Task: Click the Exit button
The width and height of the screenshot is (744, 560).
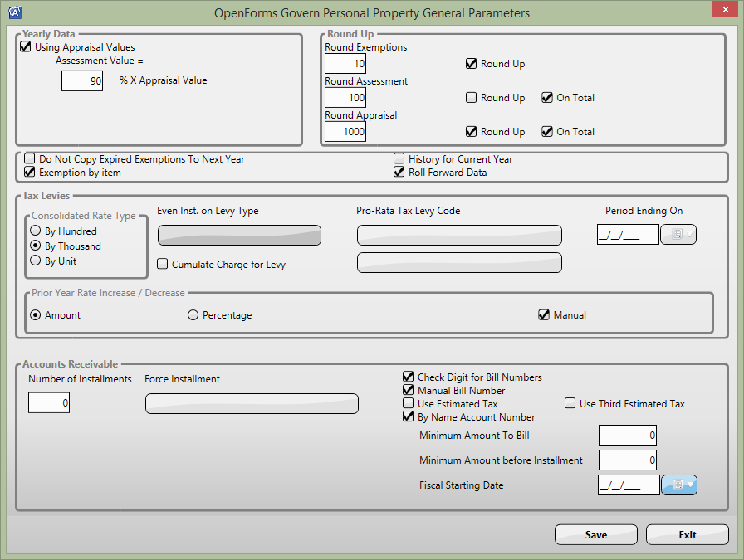Action: click(x=687, y=535)
